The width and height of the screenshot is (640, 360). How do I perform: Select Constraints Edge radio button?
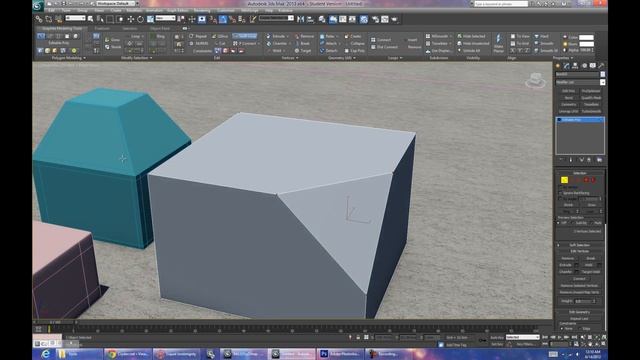tap(579, 329)
